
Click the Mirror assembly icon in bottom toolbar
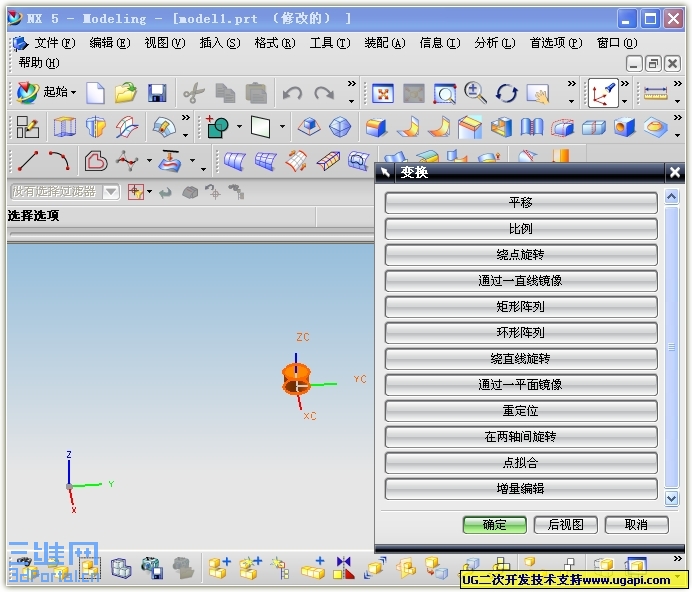pos(344,568)
